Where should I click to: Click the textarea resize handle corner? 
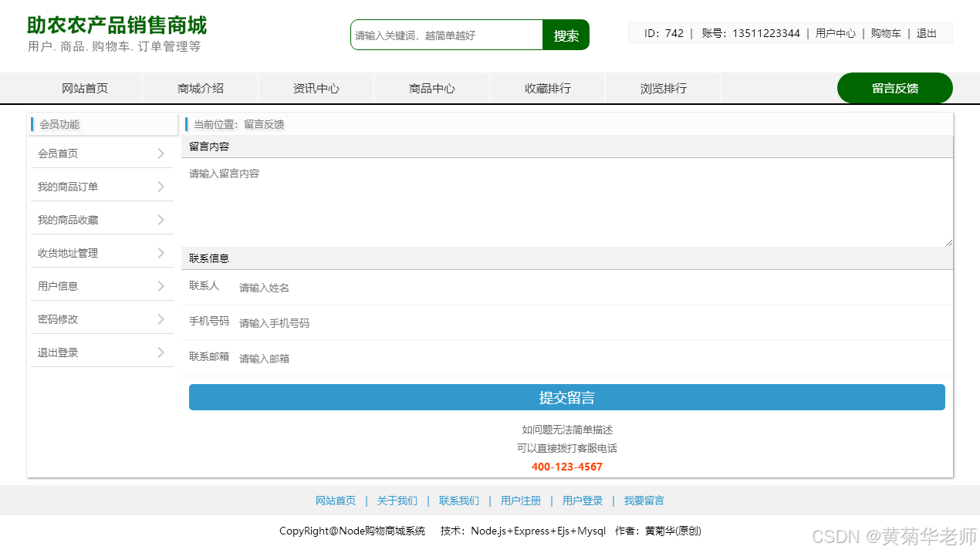point(949,242)
